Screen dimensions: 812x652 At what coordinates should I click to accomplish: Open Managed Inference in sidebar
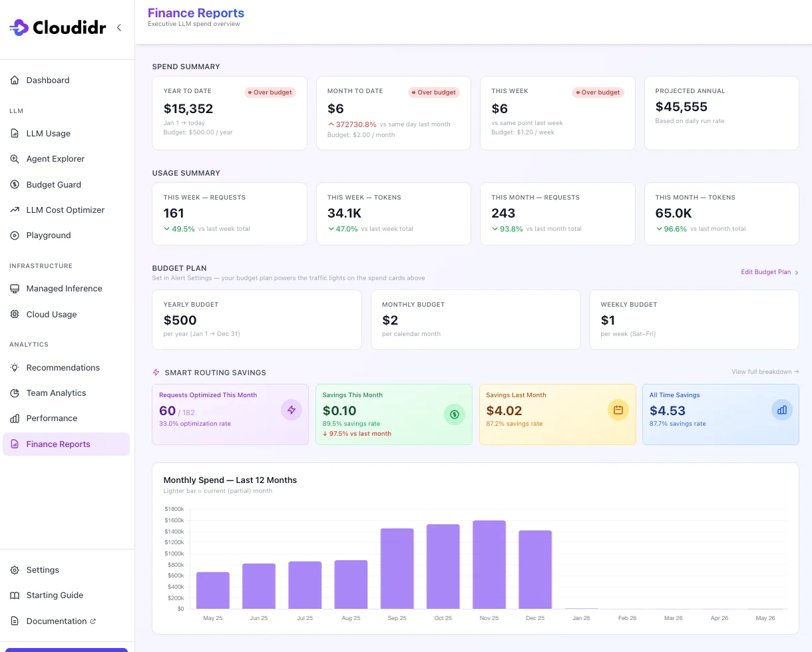pyautogui.click(x=66, y=289)
